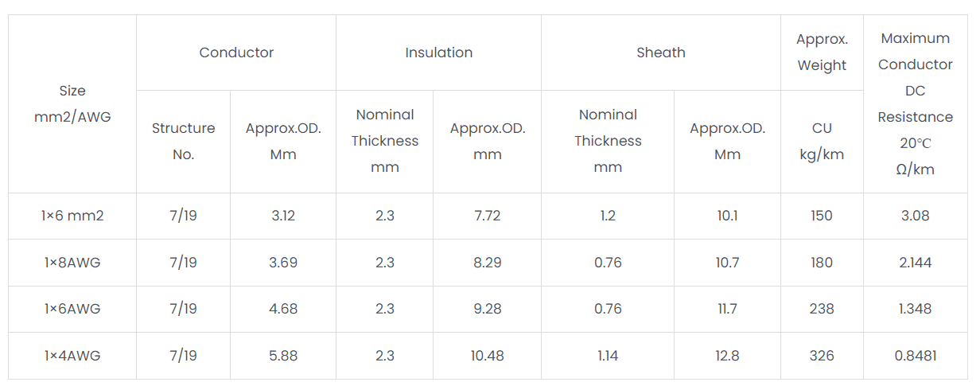Click the 1×4AWG size cell

(72, 356)
